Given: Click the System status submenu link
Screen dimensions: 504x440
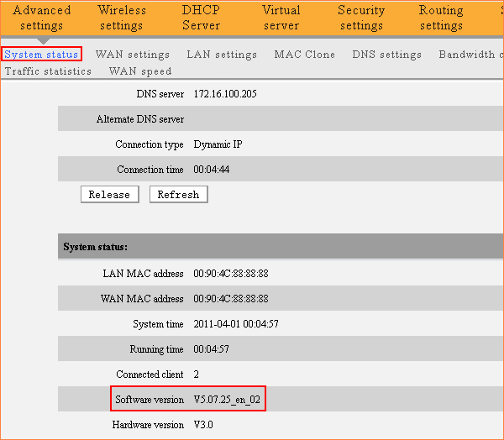Looking at the screenshot, I should (41, 55).
